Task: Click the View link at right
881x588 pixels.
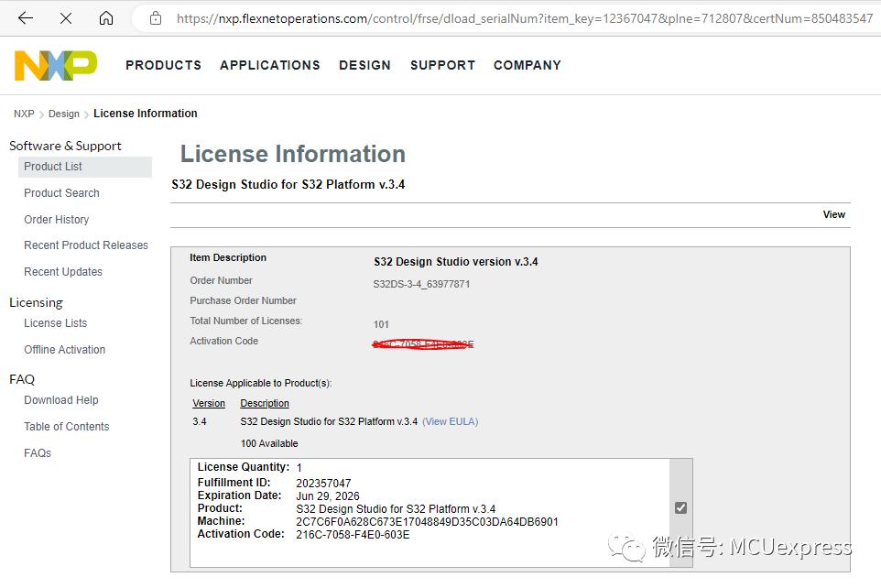Action: (x=833, y=214)
